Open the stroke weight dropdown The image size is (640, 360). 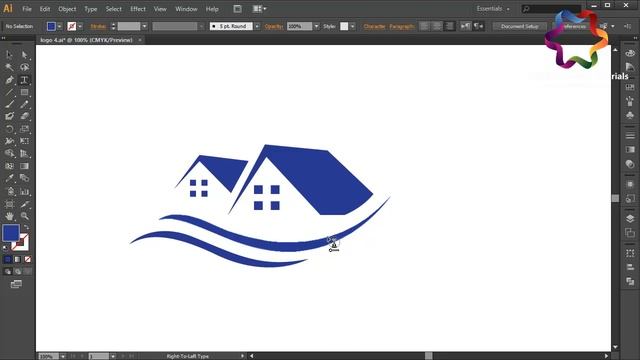coord(144,26)
